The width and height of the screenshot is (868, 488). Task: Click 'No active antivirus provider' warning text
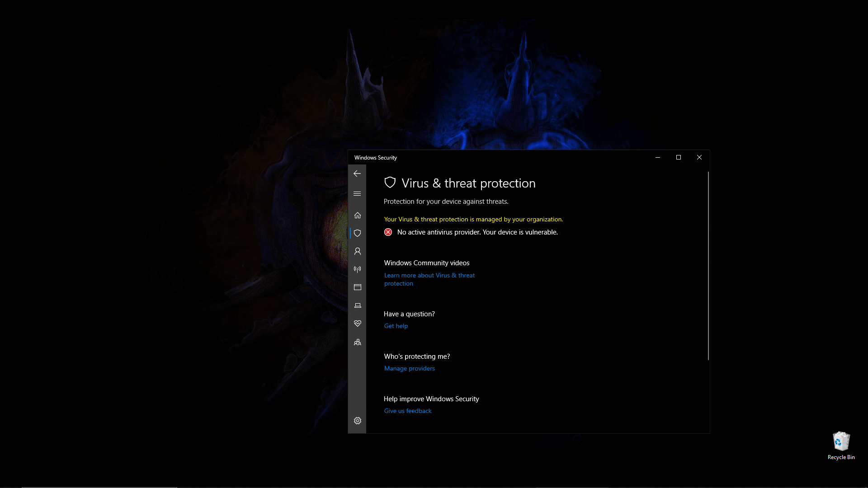477,232
